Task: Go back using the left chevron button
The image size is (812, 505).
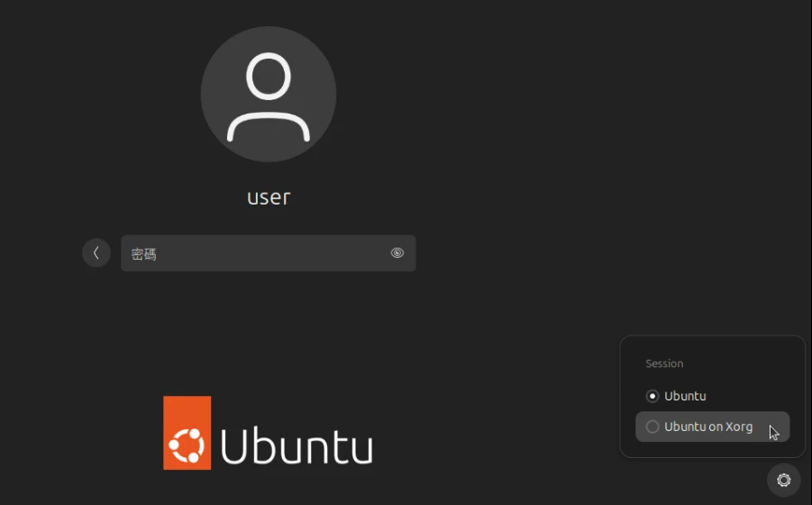Action: click(96, 253)
